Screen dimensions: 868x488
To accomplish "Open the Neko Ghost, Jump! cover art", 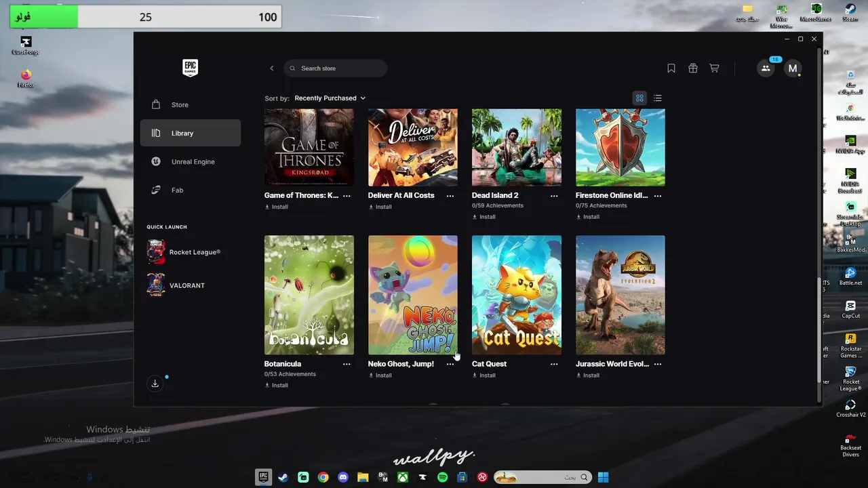I will tap(413, 295).
